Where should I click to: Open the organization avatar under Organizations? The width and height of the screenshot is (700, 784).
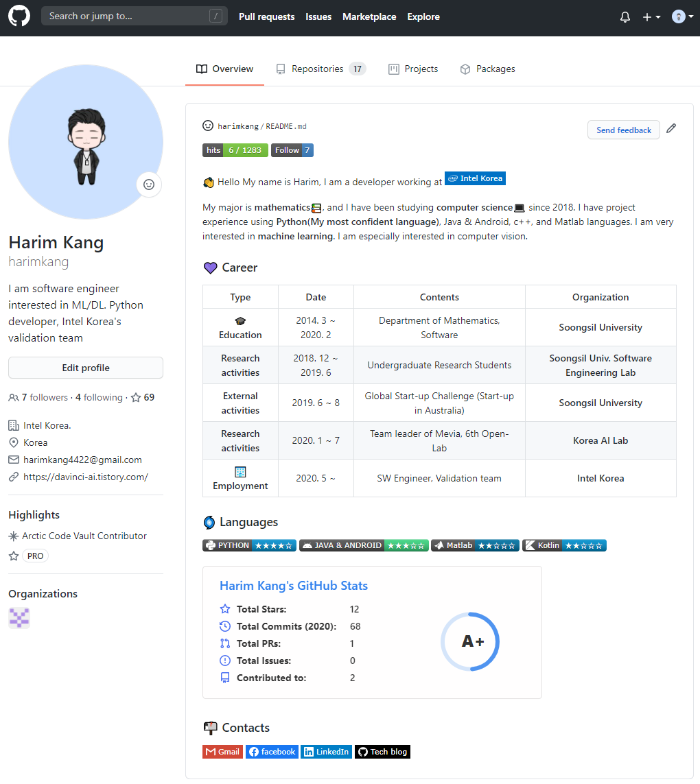pyautogui.click(x=19, y=618)
